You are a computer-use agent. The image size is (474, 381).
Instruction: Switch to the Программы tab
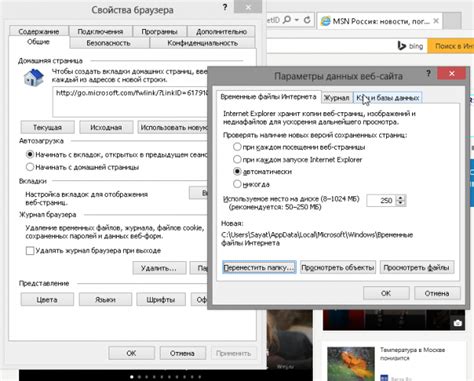tap(159, 32)
